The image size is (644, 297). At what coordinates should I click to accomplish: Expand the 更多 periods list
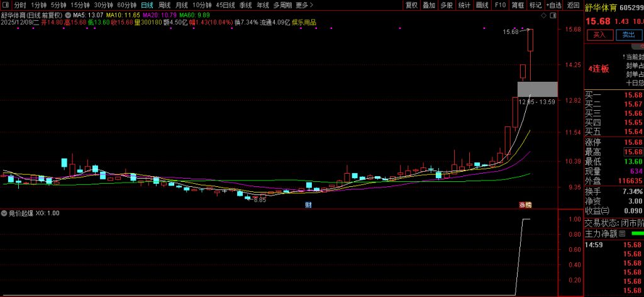pos(303,5)
